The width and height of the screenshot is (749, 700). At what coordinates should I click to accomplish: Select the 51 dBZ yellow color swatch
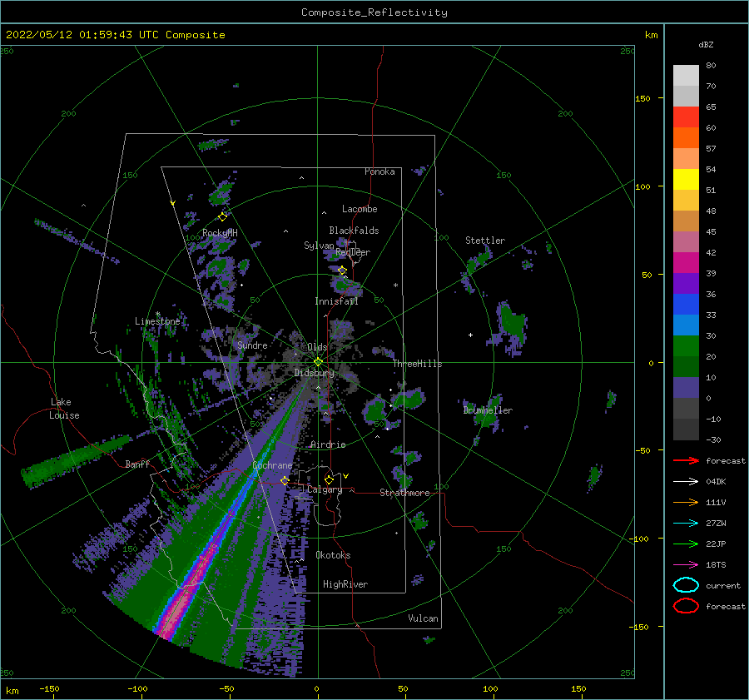686,180
